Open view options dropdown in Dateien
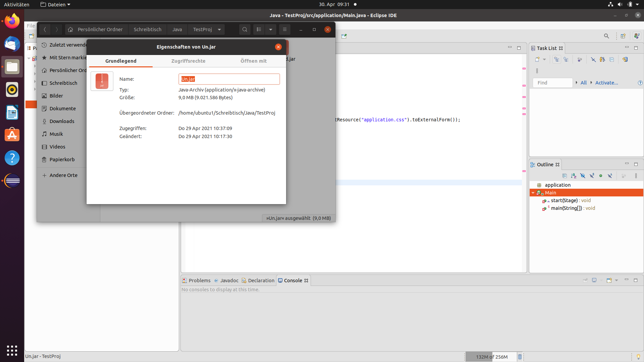The height and width of the screenshot is (362, 644). click(271, 29)
